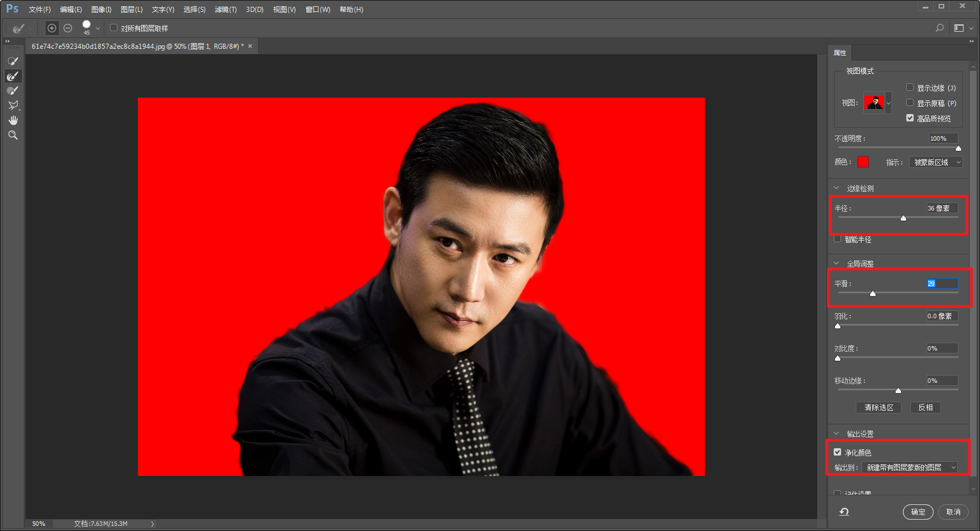Open the 编辑(E) menu

click(71, 10)
